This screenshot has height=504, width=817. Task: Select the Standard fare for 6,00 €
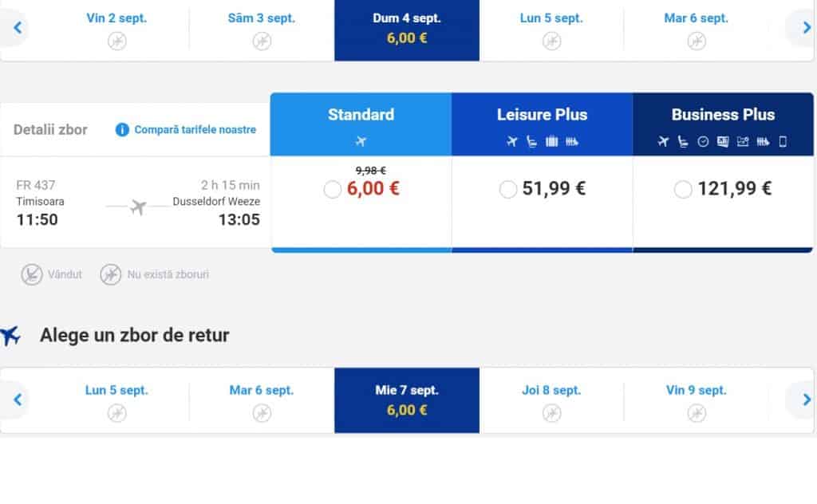point(333,191)
